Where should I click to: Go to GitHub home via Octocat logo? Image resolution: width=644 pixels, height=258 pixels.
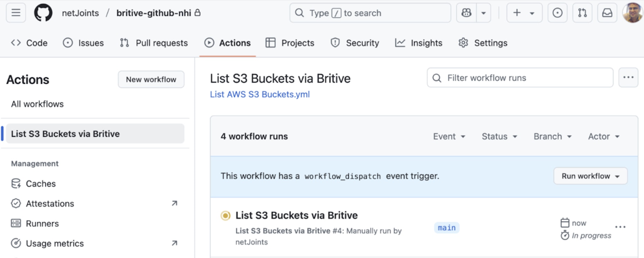[x=43, y=13]
